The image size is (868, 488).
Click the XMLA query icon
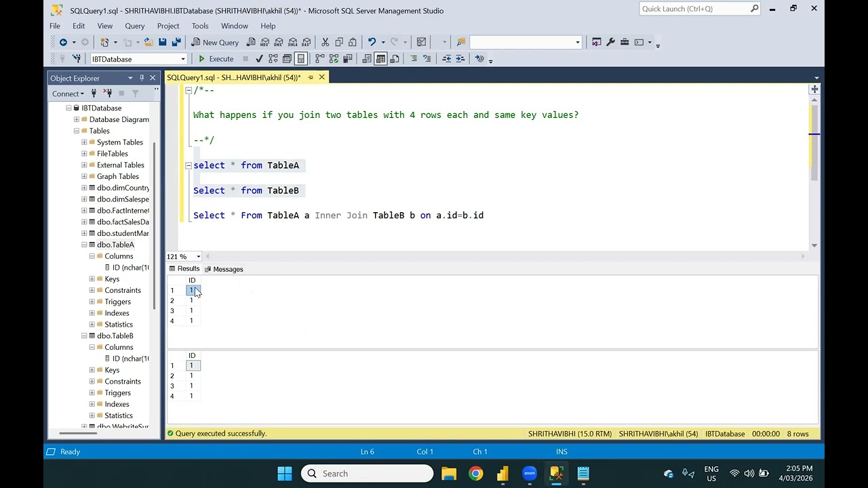coord(292,42)
